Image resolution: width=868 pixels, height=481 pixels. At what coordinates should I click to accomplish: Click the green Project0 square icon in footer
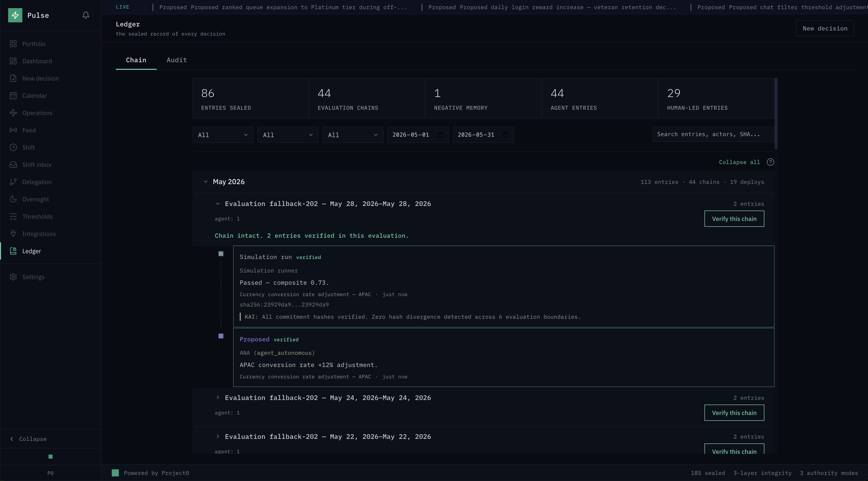click(115, 473)
